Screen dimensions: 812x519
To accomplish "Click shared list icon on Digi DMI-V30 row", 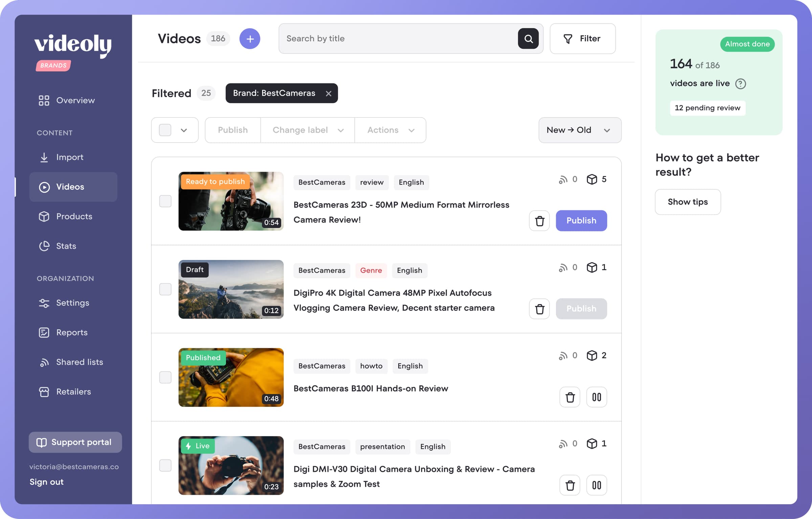I will [563, 444].
